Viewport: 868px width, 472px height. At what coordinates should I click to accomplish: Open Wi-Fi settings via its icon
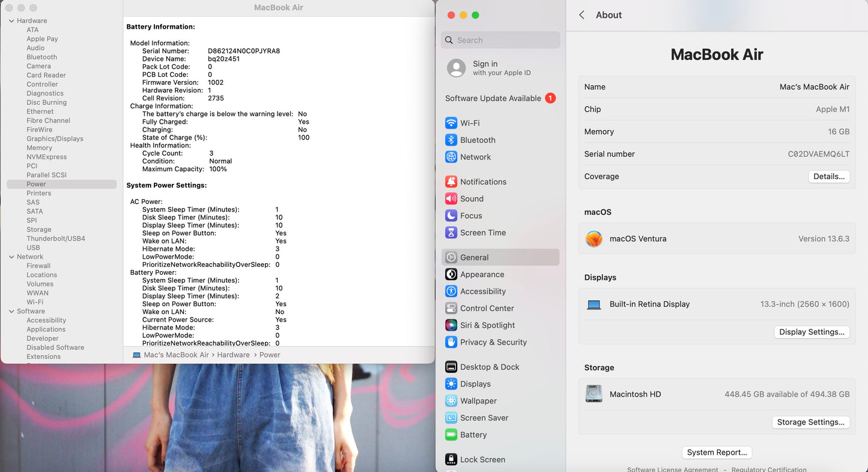pyautogui.click(x=451, y=123)
